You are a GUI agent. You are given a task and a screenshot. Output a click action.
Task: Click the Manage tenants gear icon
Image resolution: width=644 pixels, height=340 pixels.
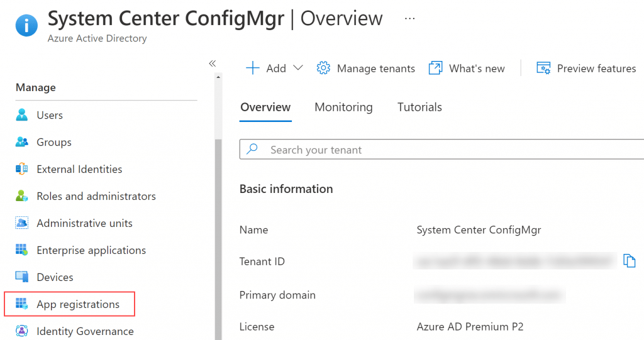tap(323, 68)
